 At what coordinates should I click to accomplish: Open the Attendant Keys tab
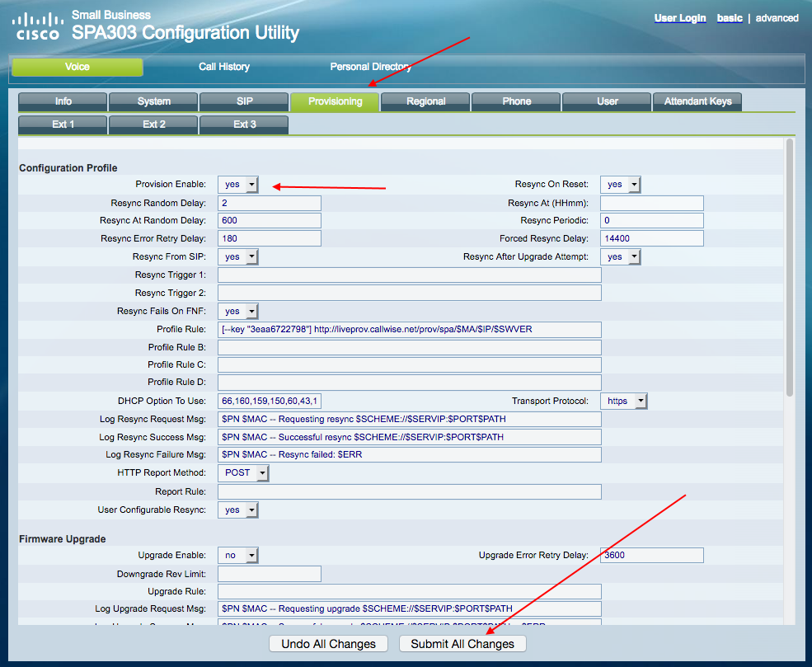(x=697, y=101)
